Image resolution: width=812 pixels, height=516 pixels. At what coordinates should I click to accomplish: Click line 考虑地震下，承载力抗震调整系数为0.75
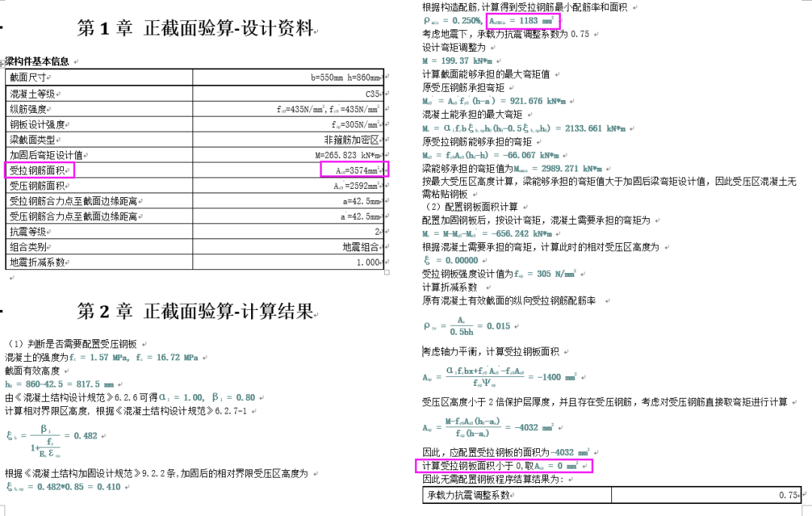506,34
